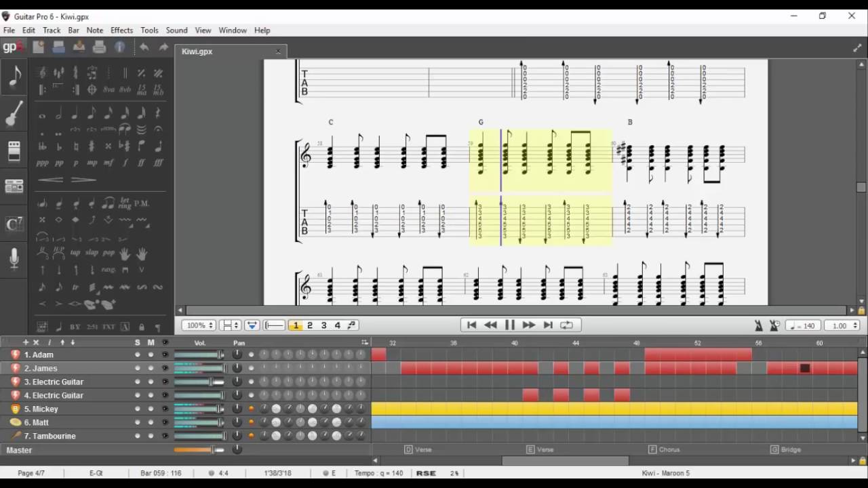Mute the 2. James track
This screenshot has height=488, width=868.
(151, 368)
